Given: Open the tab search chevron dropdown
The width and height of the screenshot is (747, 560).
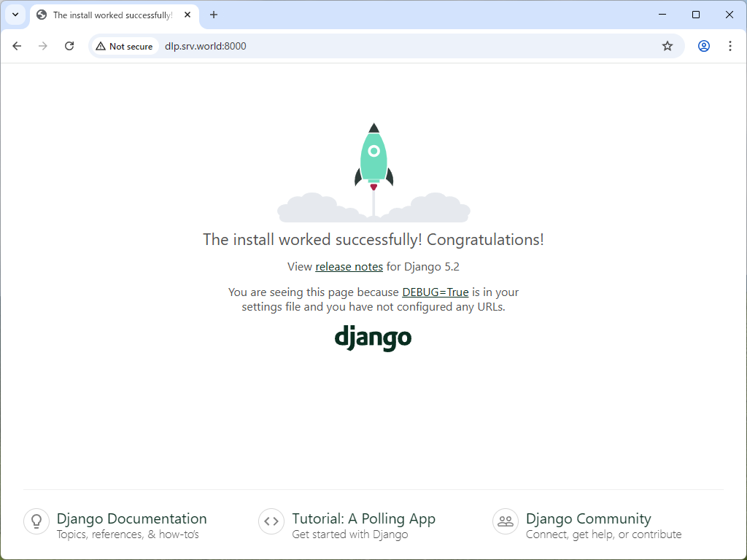Looking at the screenshot, I should (15, 15).
